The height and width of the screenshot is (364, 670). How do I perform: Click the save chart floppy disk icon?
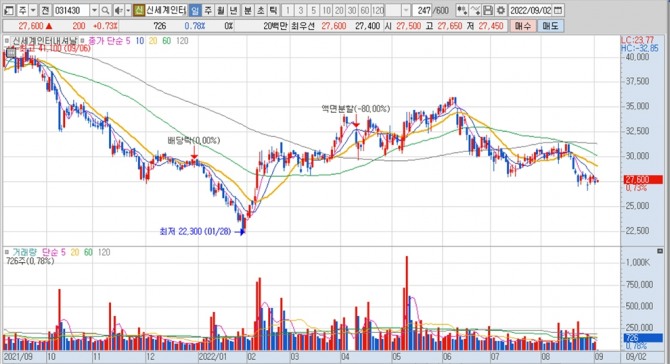tap(488, 10)
